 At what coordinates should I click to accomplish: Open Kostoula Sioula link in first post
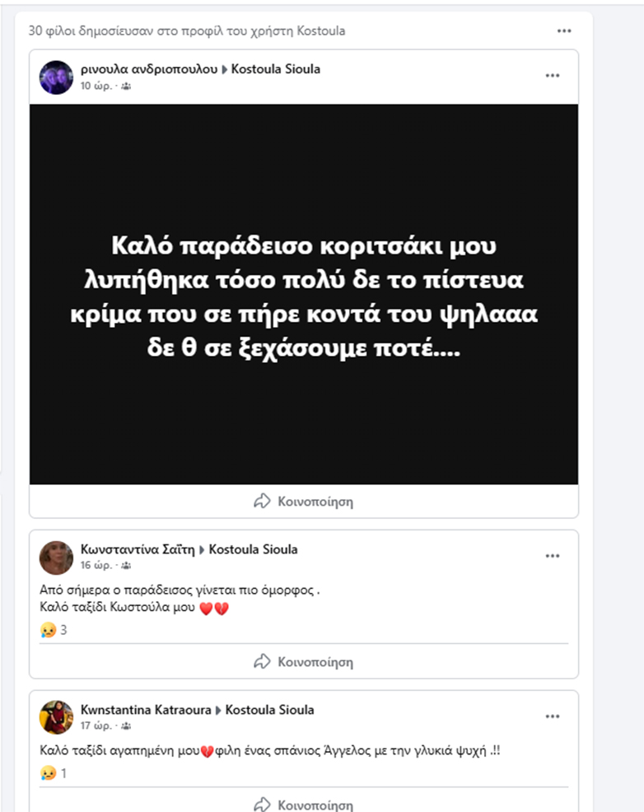pos(275,69)
